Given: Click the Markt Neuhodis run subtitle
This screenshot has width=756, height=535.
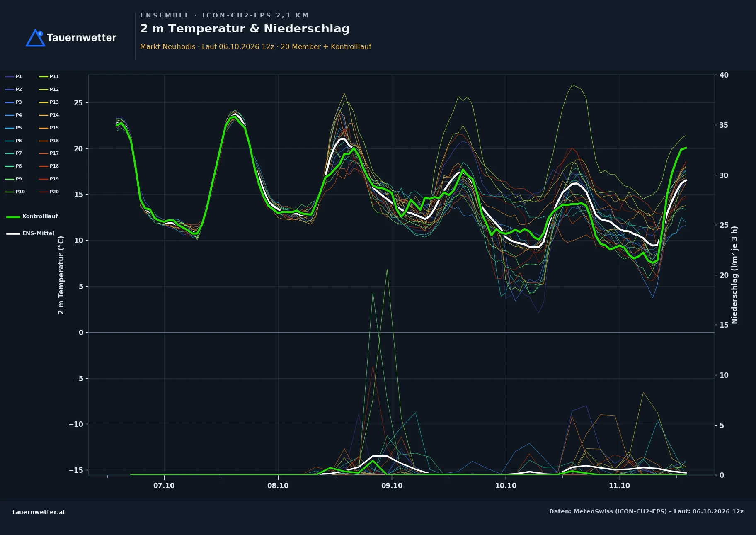Looking at the screenshot, I should [x=256, y=46].
